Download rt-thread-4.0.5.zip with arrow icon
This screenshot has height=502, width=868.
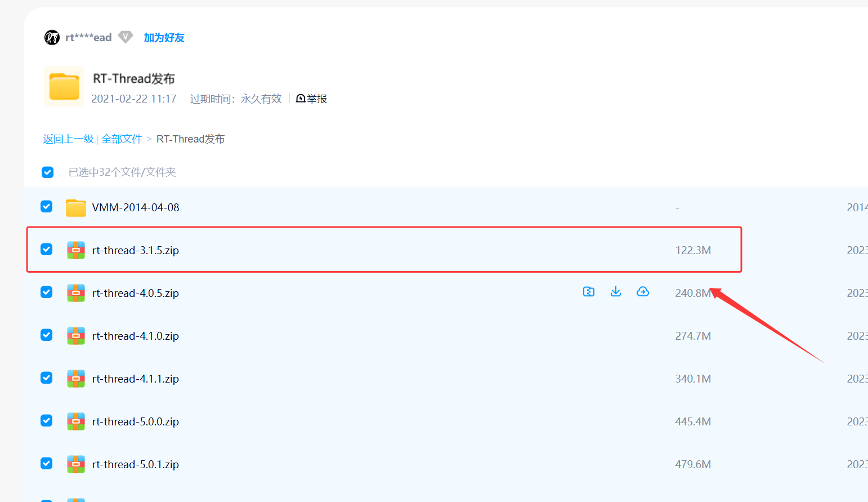click(616, 292)
